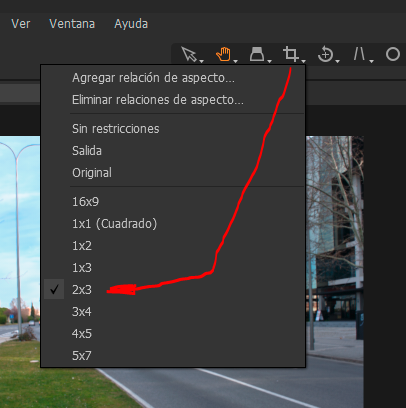The width and height of the screenshot is (406, 408).
Task: Select the checked 2x3 aspect ratio
Action: point(173,290)
